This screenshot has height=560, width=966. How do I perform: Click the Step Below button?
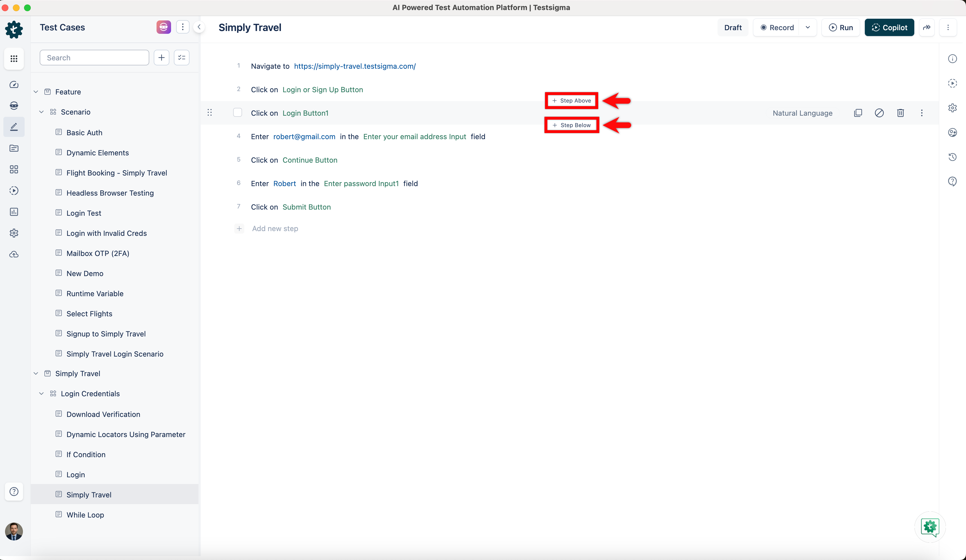(572, 125)
